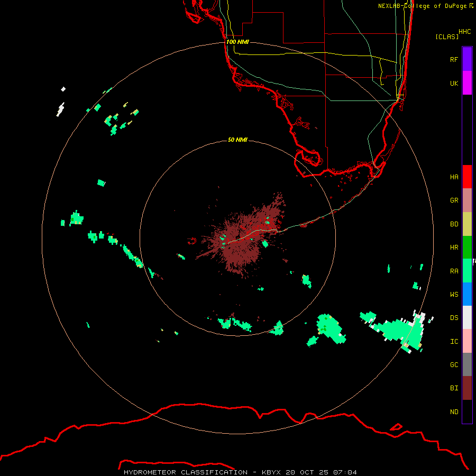Click the RF legend label

[454, 59]
